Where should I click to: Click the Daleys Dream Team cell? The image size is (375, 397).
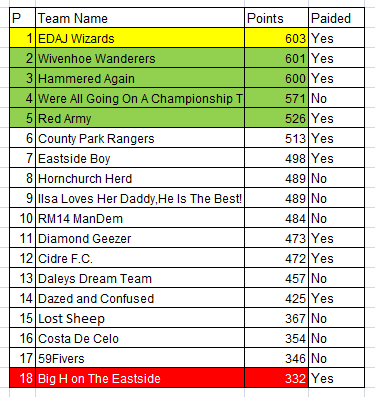[140, 278]
